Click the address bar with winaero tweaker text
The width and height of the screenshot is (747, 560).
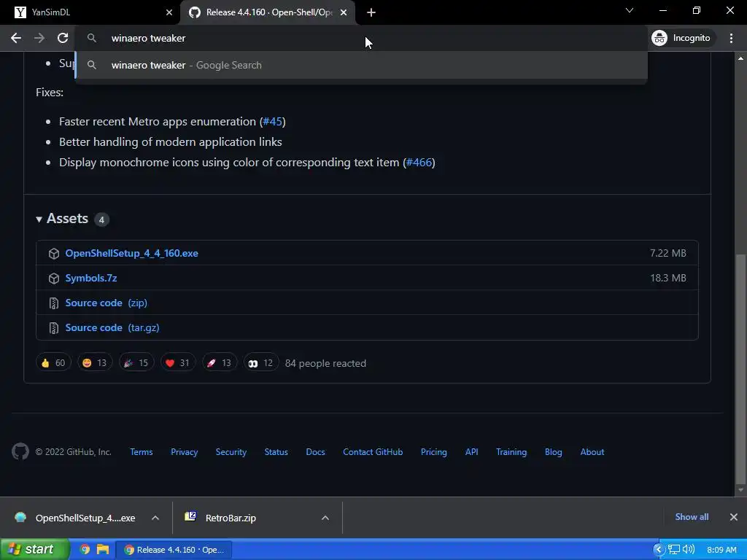click(360, 38)
